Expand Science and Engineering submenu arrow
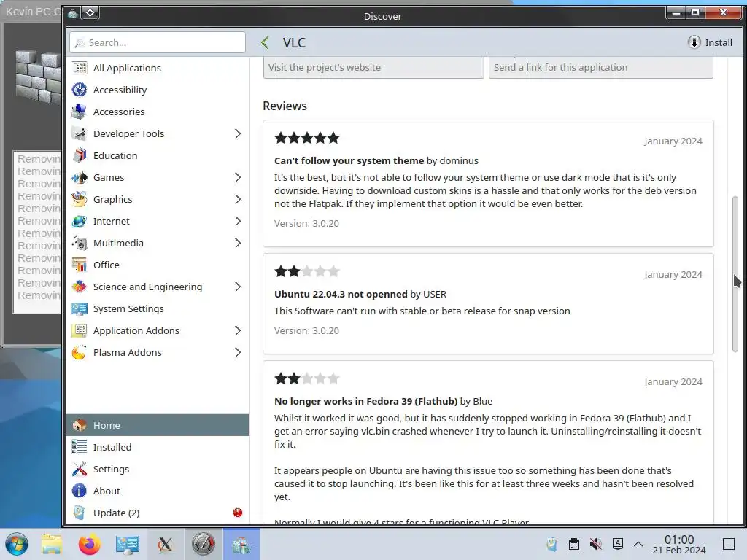The image size is (747, 560). click(x=238, y=287)
